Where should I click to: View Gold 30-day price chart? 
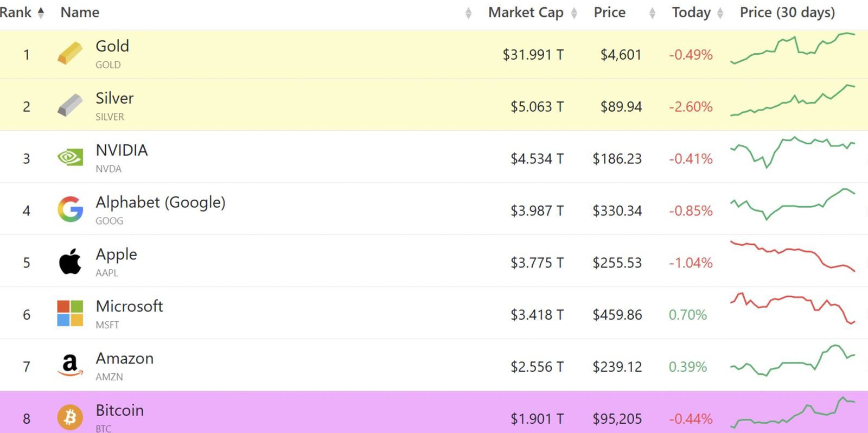pyautogui.click(x=793, y=48)
